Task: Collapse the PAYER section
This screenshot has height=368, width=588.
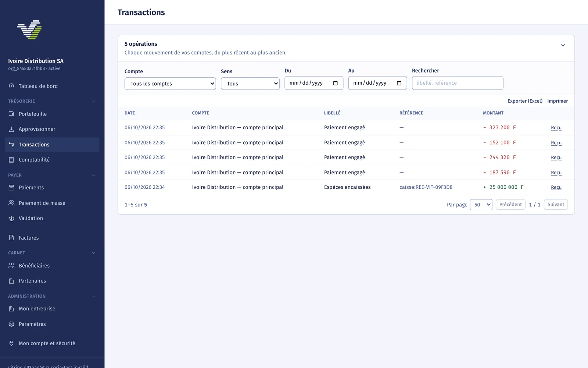Action: [x=93, y=175]
